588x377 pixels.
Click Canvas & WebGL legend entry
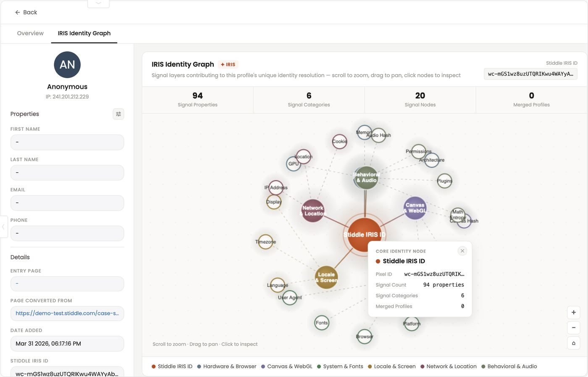pos(287,366)
